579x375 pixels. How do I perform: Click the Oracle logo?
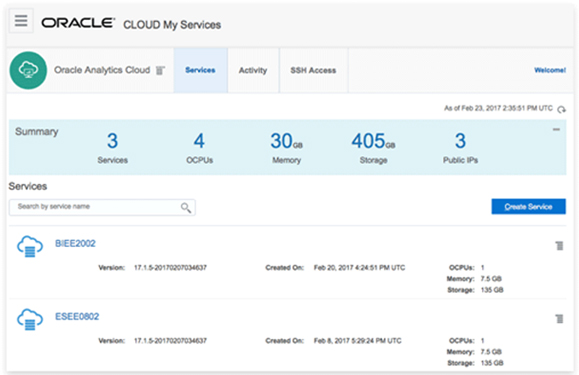click(78, 23)
